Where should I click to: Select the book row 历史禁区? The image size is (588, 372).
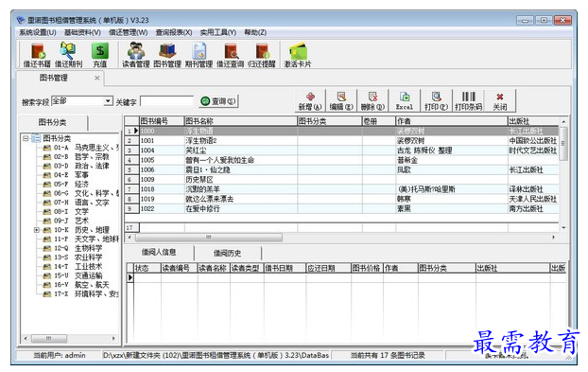[342, 180]
